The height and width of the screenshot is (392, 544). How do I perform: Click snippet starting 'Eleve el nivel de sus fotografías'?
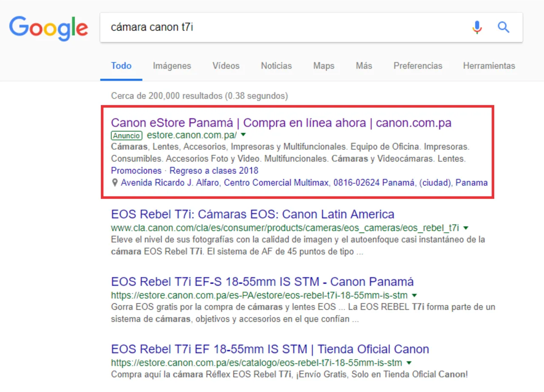298,245
